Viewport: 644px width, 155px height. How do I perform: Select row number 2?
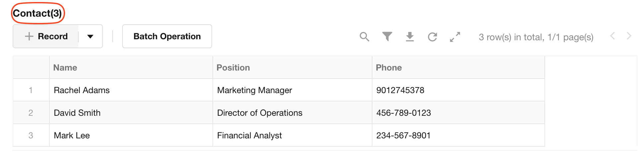coord(31,113)
